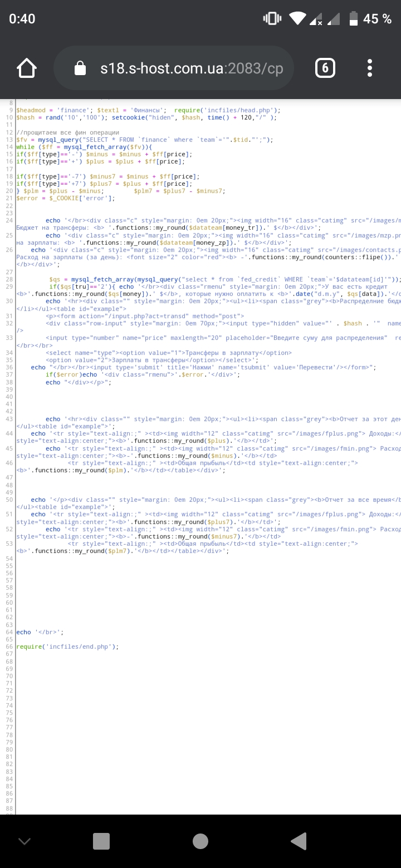401x868 pixels.
Task: Tap the down chevron in navigation bar
Action: tap(25, 841)
